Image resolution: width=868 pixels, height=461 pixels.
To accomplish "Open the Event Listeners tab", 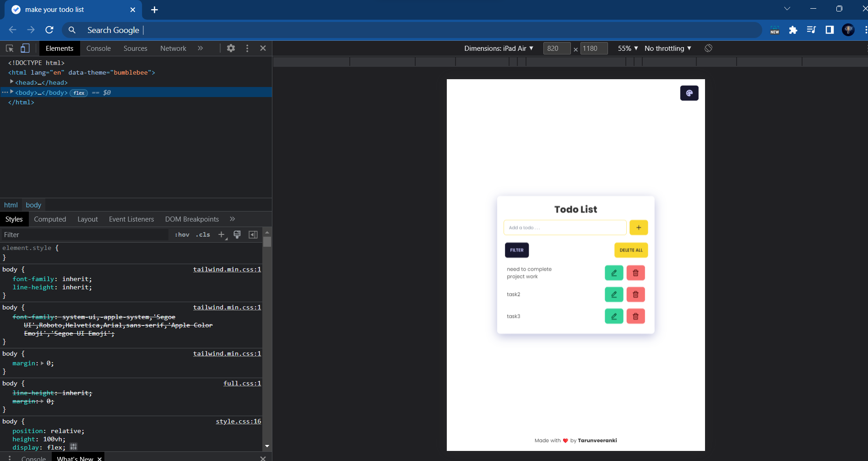I will 131,219.
